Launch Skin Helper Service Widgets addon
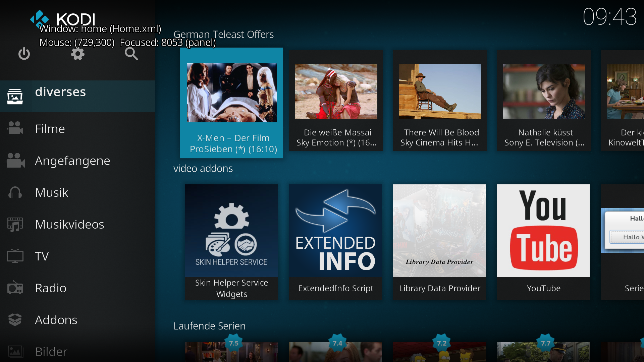The height and width of the screenshot is (362, 644). [x=231, y=242]
